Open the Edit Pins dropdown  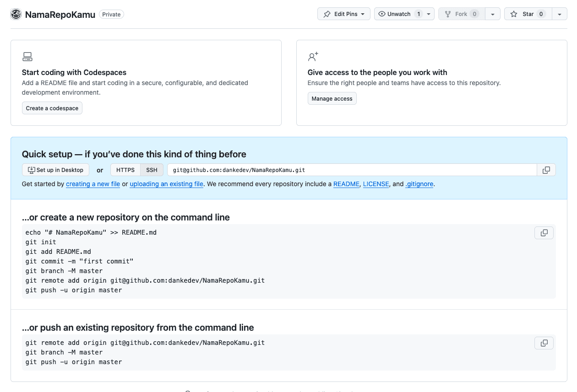(x=344, y=14)
